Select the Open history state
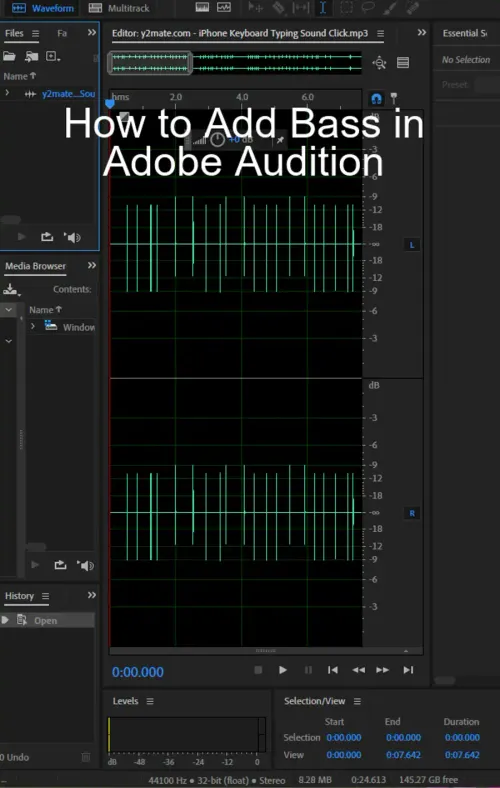 (47, 620)
